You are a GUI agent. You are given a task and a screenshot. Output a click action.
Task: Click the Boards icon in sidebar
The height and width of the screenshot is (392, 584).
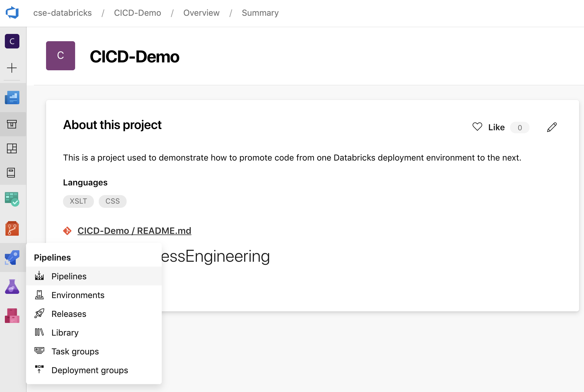12,198
